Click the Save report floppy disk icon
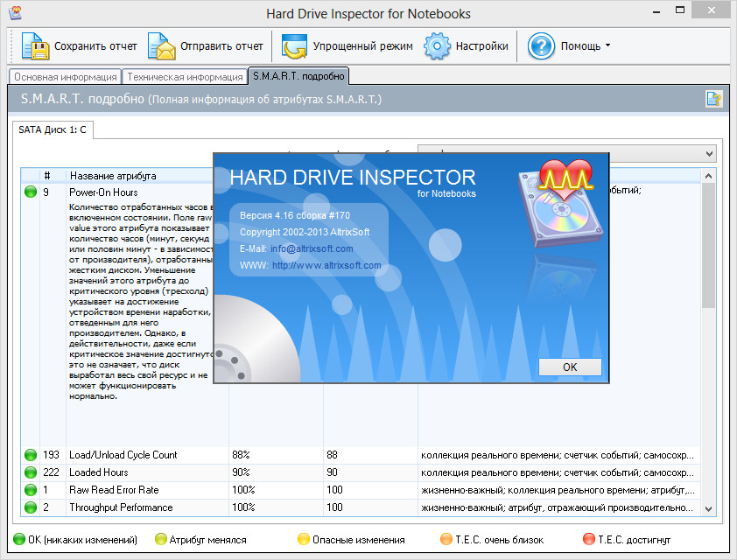737x560 pixels. tap(35, 45)
